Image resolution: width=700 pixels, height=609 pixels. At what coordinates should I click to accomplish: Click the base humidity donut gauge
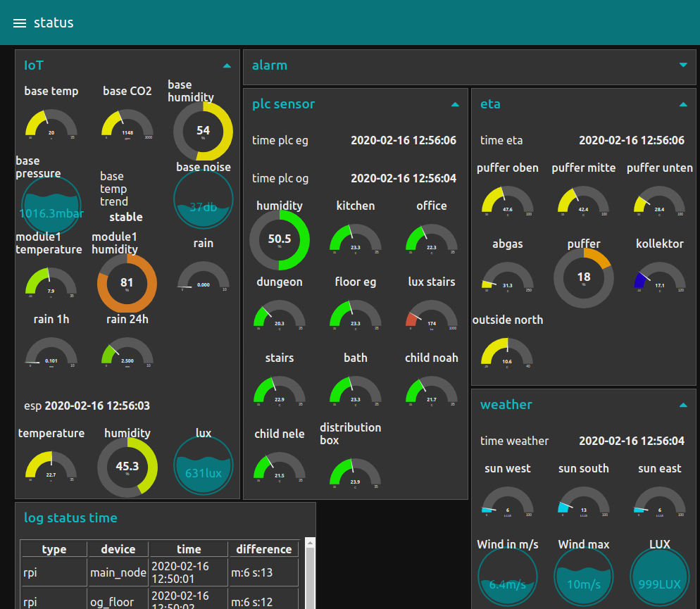click(x=203, y=130)
